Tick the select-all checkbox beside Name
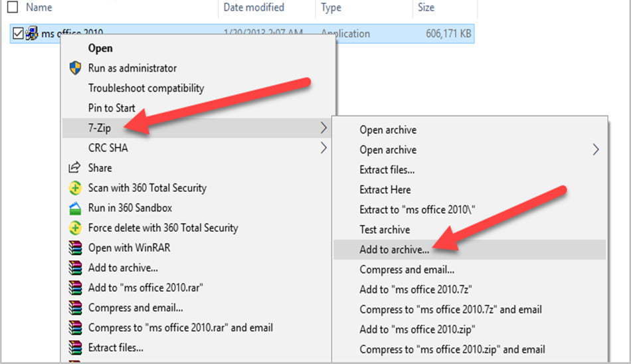 [x=13, y=7]
